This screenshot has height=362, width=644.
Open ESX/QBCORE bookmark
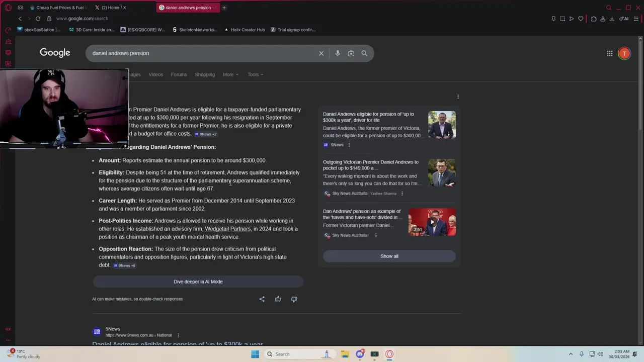143,30
